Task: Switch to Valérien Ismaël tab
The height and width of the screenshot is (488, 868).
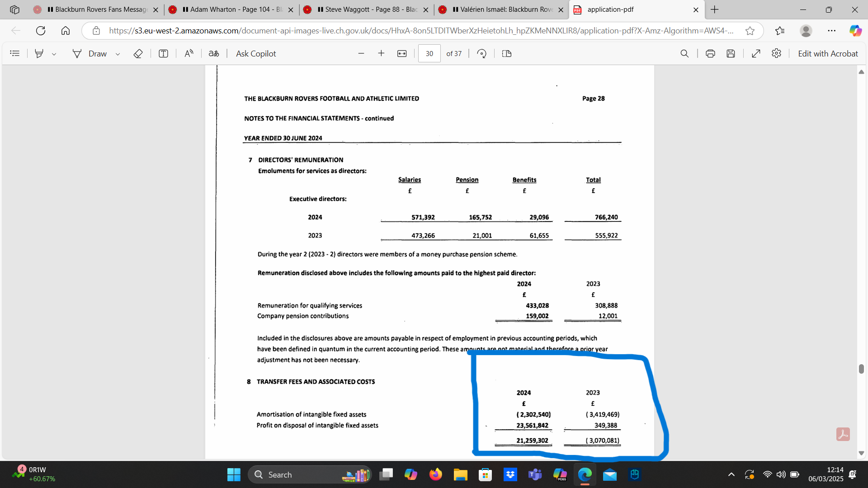Action: tap(502, 9)
